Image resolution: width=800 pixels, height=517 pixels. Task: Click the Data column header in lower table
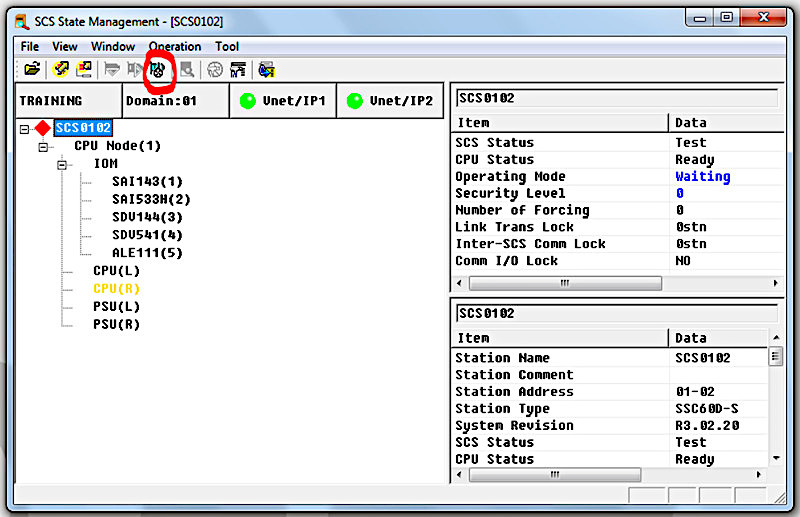(x=718, y=338)
